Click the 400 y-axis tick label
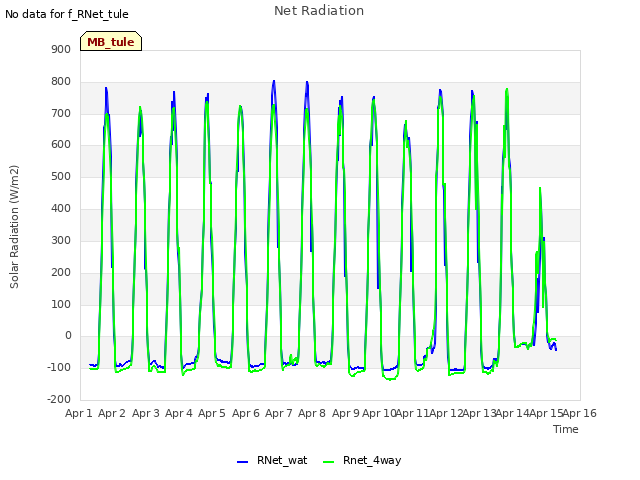Viewport: 640px width, 480px height. point(61,209)
